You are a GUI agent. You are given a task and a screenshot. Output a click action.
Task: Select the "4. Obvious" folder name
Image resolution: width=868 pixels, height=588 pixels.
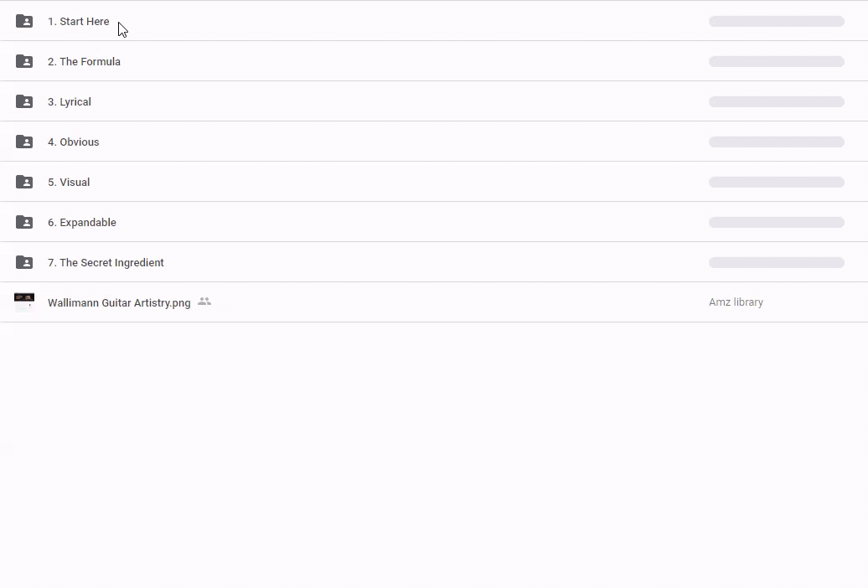[73, 142]
